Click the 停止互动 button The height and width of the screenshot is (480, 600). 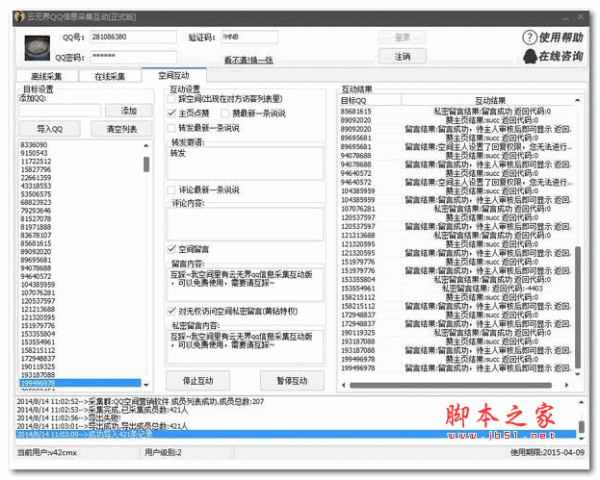[x=198, y=381]
